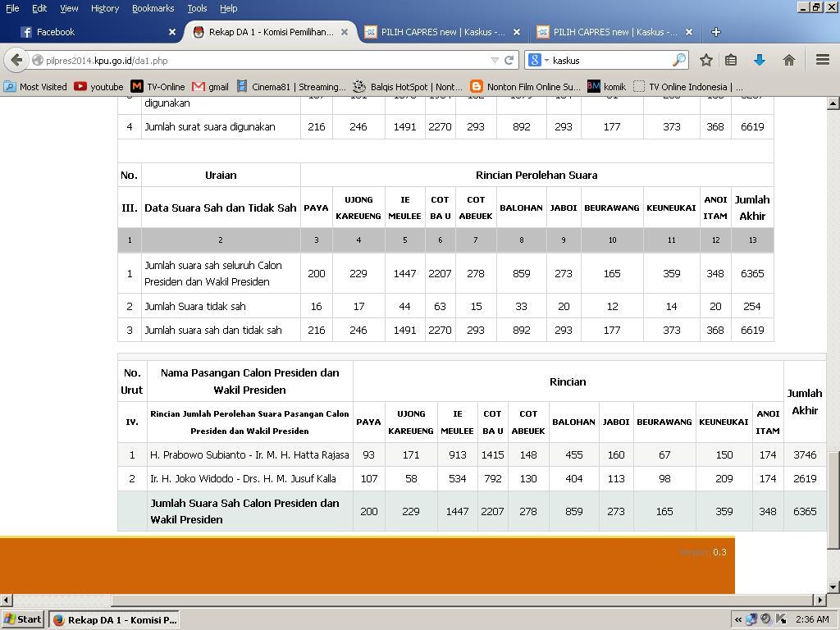840x630 pixels.
Task: Reload the page with the refresh icon
Action: (509, 60)
